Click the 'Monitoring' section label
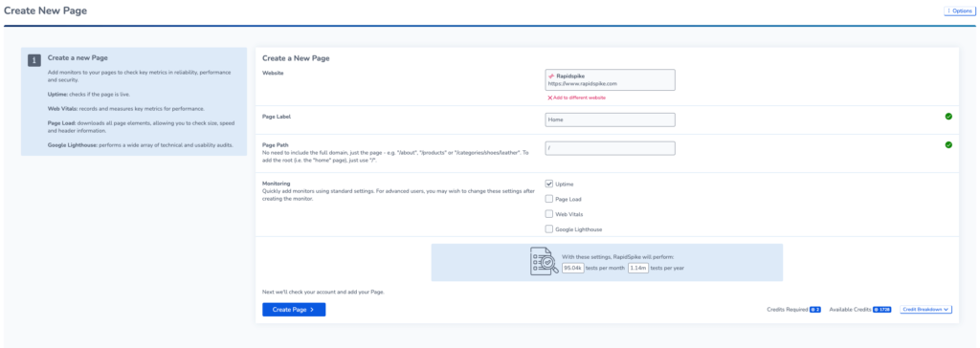This screenshot has width=980, height=348. [276, 184]
